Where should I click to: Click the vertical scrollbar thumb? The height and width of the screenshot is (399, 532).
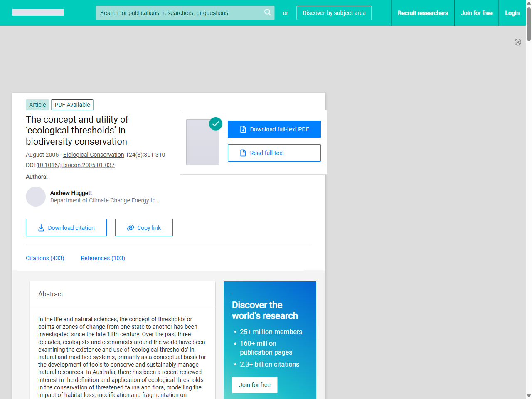[x=529, y=23]
